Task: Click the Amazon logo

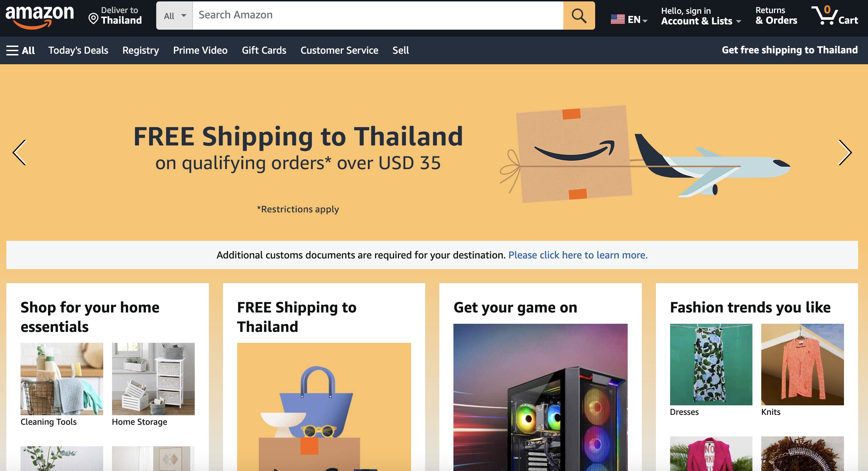Action: pos(40,16)
